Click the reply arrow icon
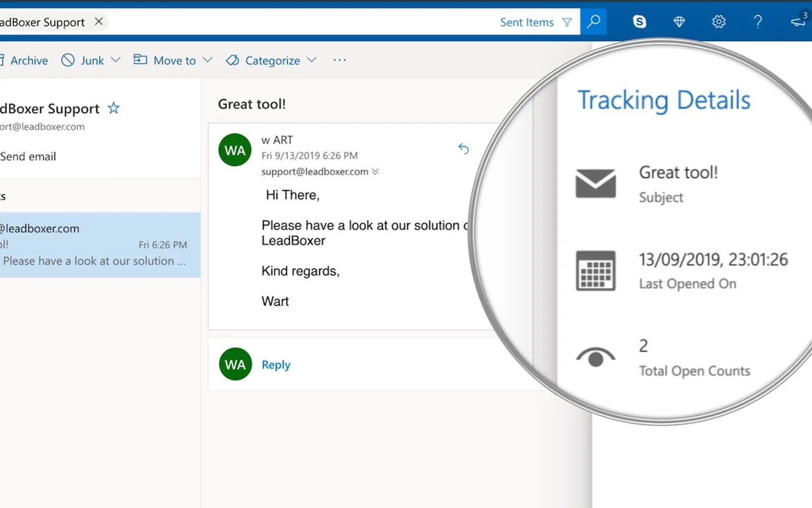The image size is (812, 508). tap(463, 148)
